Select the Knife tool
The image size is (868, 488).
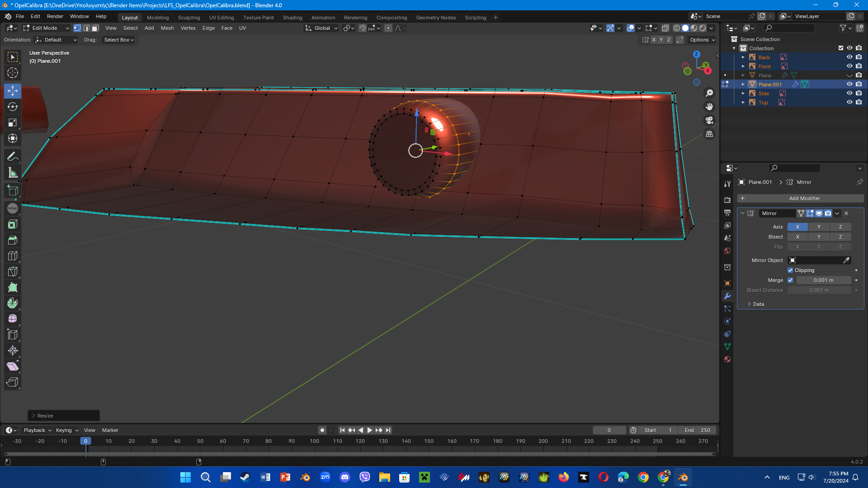click(x=13, y=272)
